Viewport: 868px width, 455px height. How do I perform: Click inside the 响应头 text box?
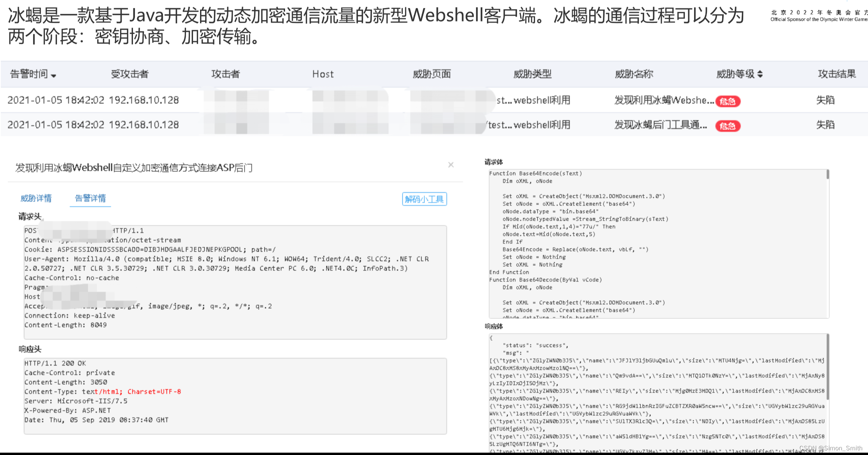235,396
